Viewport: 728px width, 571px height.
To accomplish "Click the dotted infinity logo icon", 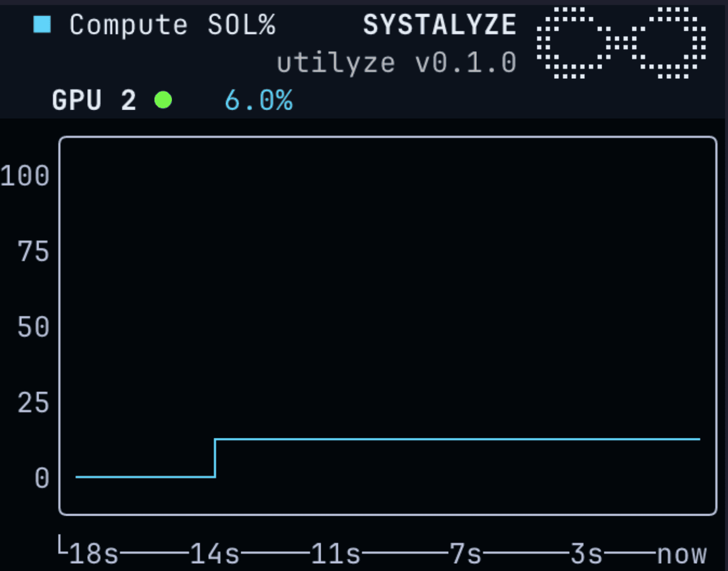I will coord(621,43).
